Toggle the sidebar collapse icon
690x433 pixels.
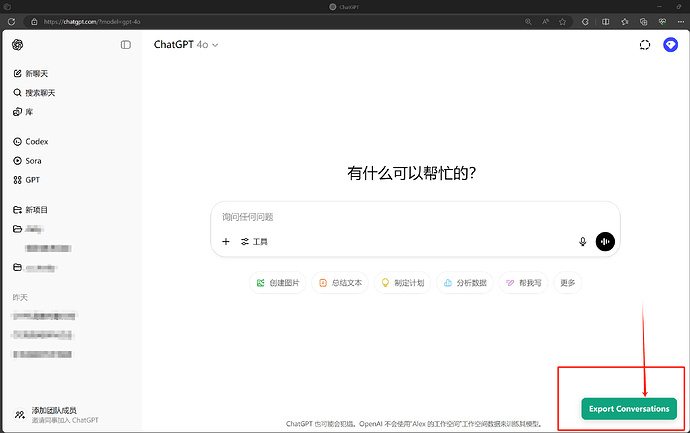[x=126, y=44]
